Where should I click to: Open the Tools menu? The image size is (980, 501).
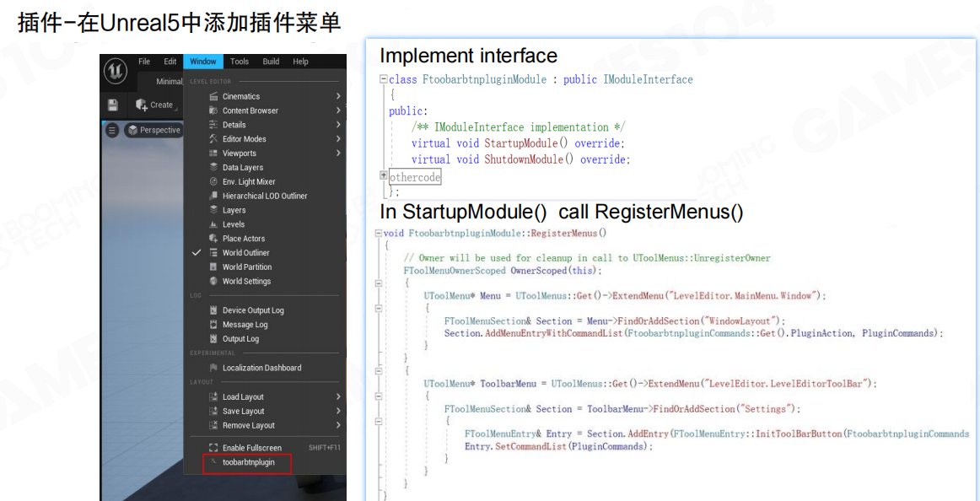(240, 62)
